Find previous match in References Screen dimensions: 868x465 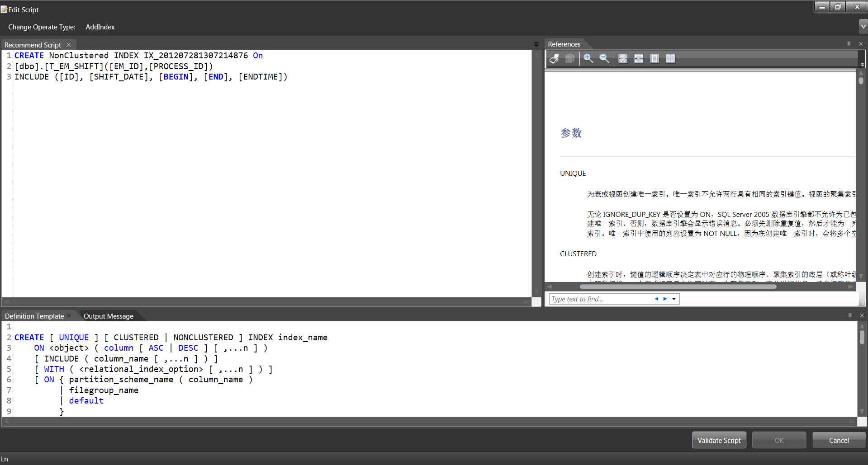(x=656, y=299)
